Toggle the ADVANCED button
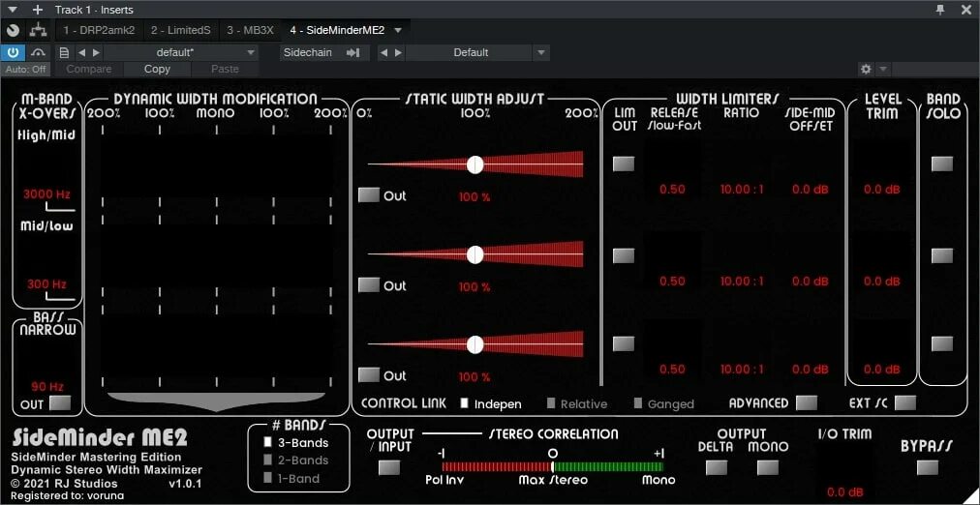The height and width of the screenshot is (505, 980). tap(807, 402)
